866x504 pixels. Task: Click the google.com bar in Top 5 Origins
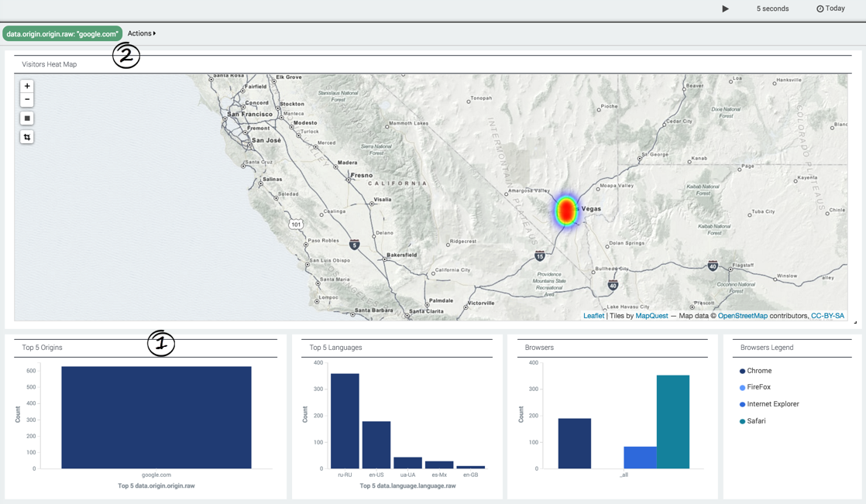(156, 417)
